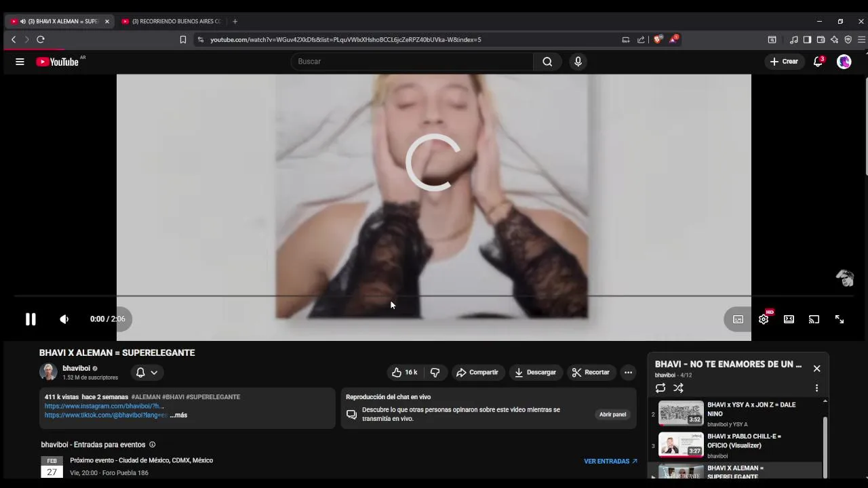868x488 pixels.
Task: Click the video progress bar
Action: 434,296
